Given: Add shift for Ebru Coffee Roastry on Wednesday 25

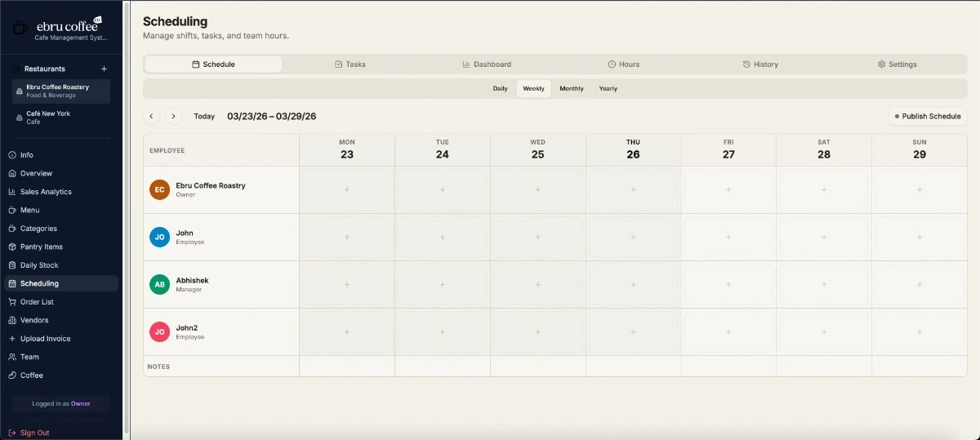Looking at the screenshot, I should pyautogui.click(x=537, y=189).
